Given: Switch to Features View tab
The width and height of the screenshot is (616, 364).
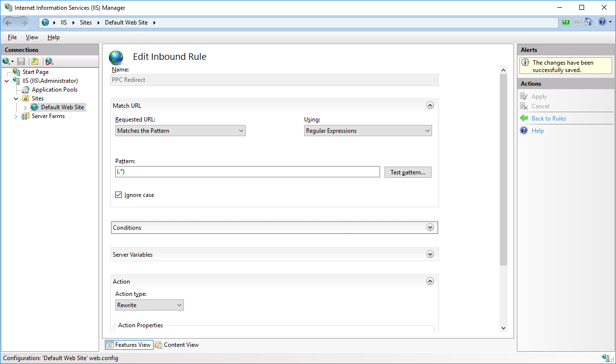Looking at the screenshot, I should [128, 345].
